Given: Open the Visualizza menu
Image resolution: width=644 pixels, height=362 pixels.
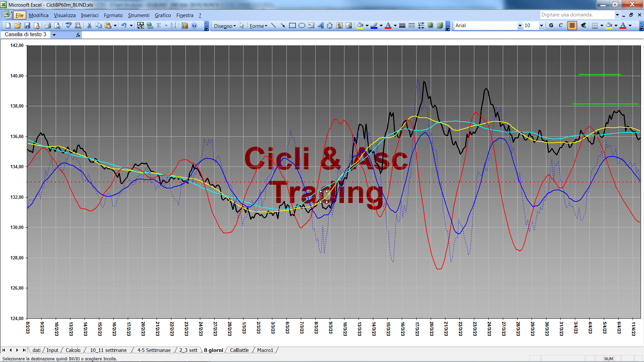Looking at the screenshot, I should [x=65, y=15].
